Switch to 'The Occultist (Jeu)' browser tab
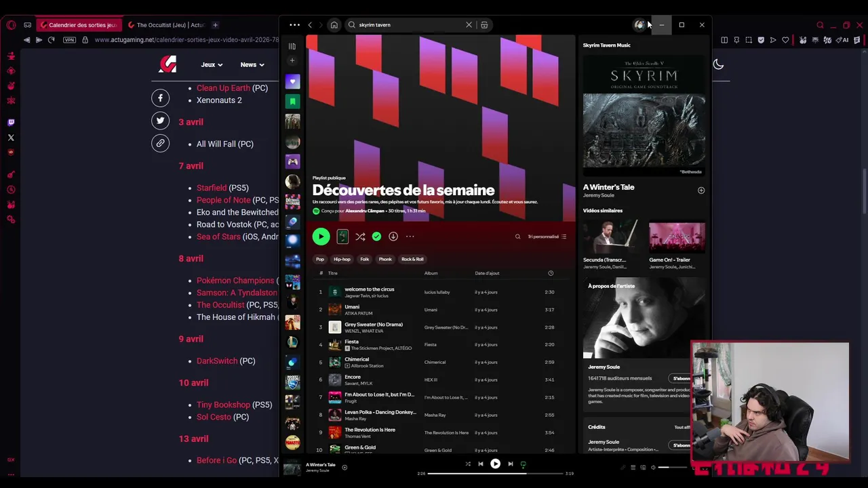This screenshot has height=488, width=868. coord(165,25)
